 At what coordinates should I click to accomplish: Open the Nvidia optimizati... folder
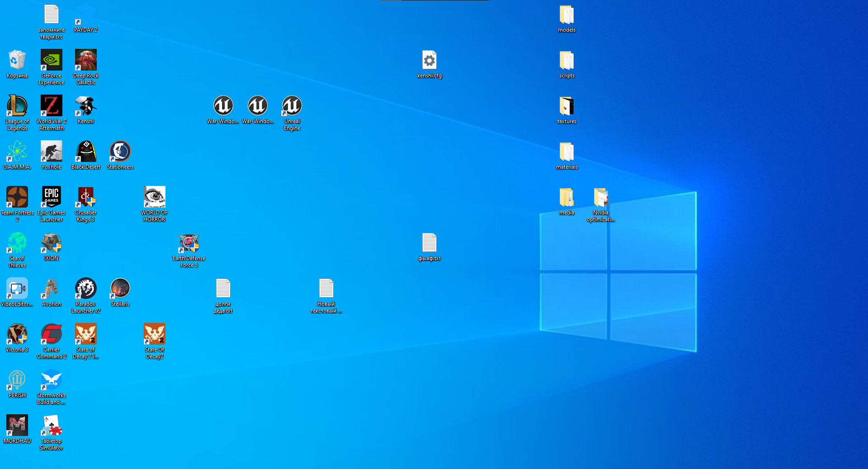click(x=601, y=204)
